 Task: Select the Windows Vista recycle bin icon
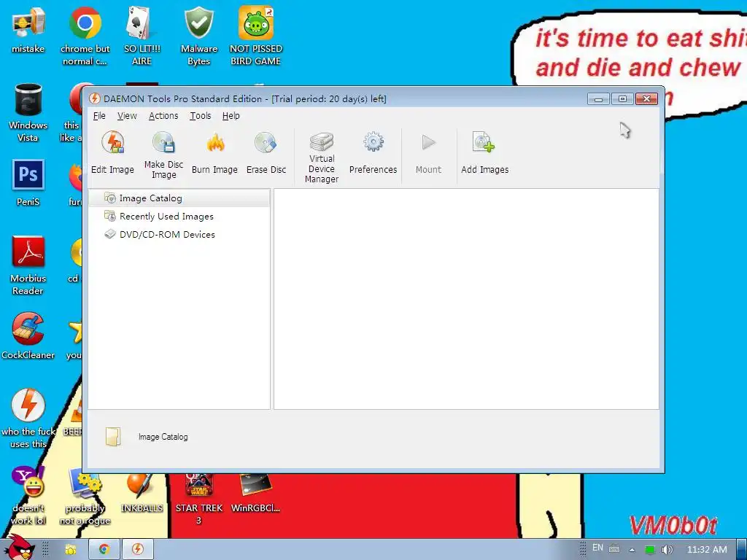click(28, 113)
